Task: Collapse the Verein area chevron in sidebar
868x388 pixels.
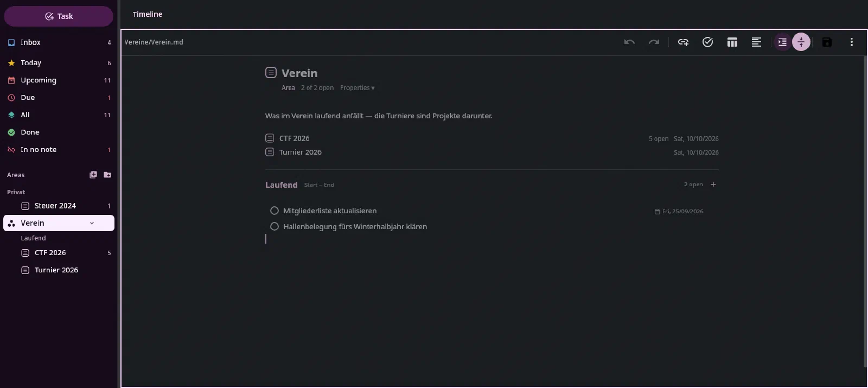Action: (92, 223)
